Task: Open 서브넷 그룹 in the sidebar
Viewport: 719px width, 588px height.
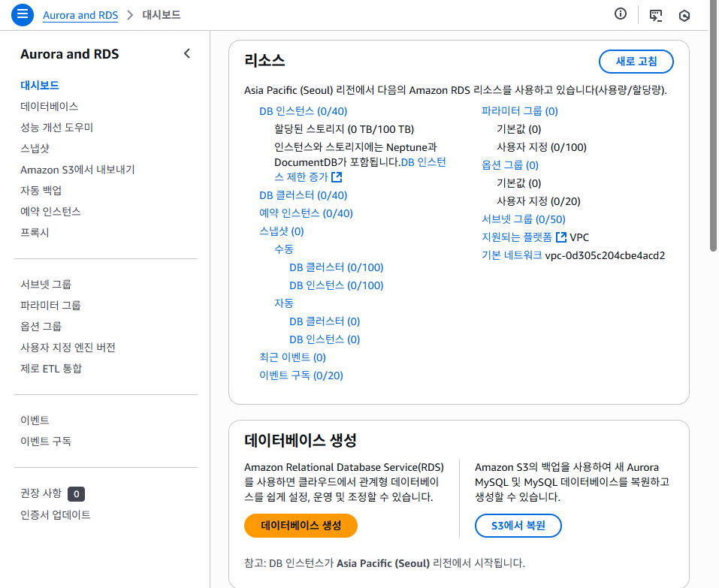Action: pos(46,284)
